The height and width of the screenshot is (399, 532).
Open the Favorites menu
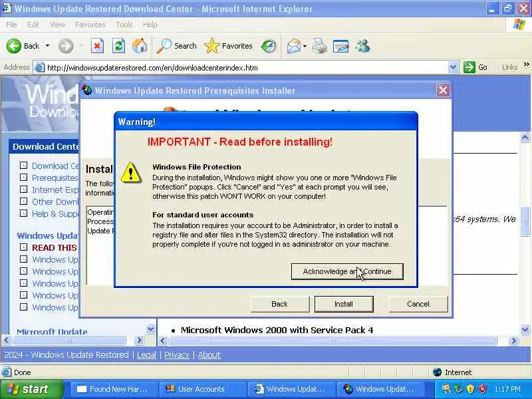90,25
